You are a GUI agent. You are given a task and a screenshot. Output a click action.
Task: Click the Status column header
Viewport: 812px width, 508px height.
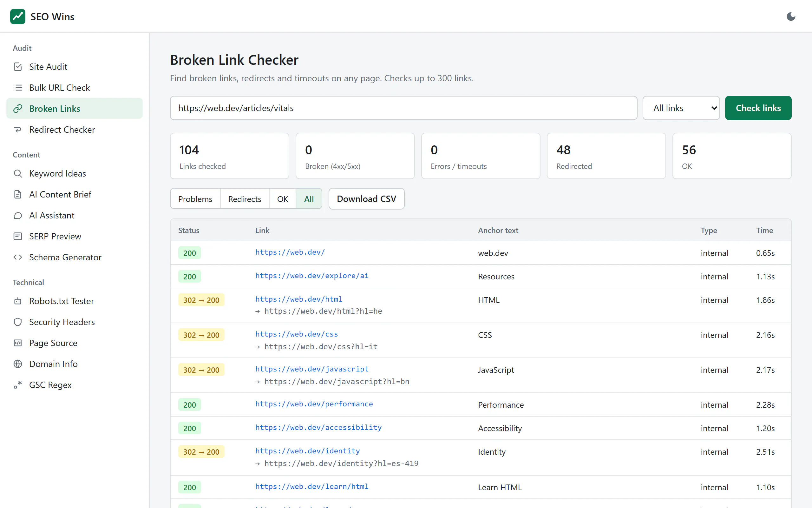[189, 231]
